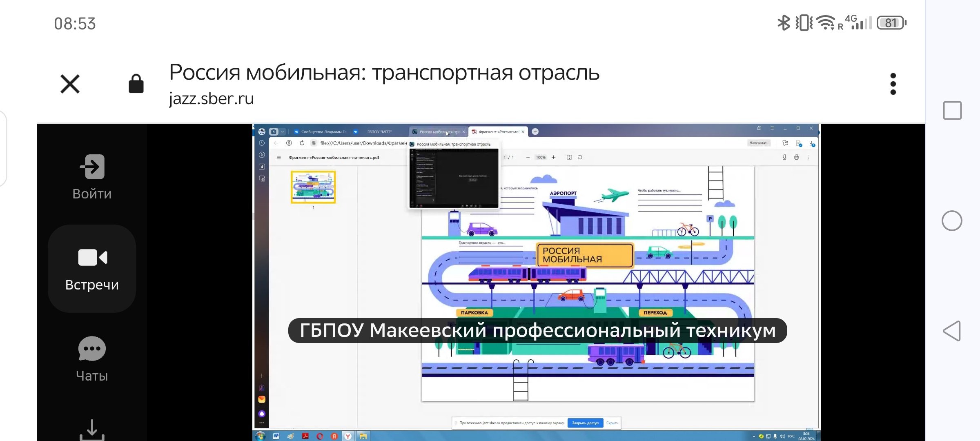Open the red PDF reader taskbar icon
Viewport: 980px width, 441px height.
(305, 436)
